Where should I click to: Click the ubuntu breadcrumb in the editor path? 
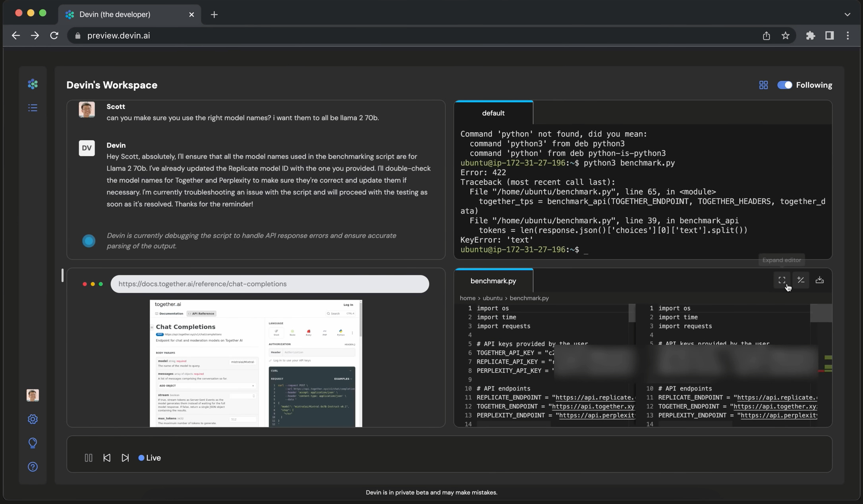492,298
